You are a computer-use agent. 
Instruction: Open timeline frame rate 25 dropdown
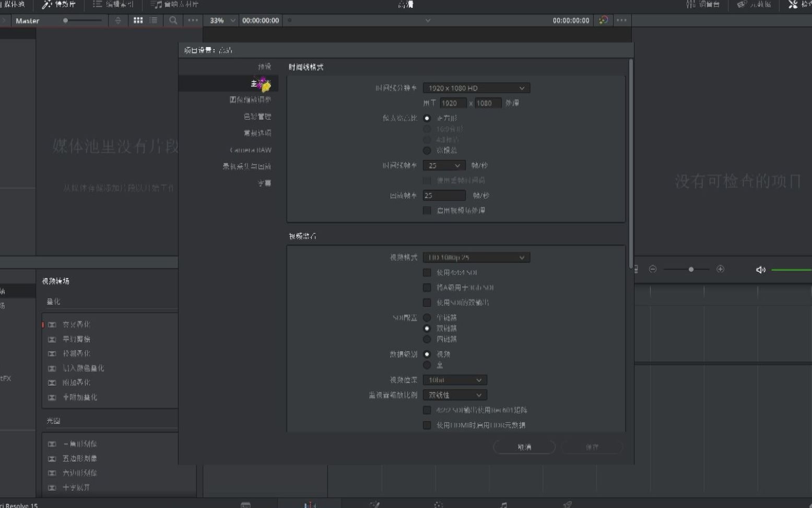click(444, 166)
